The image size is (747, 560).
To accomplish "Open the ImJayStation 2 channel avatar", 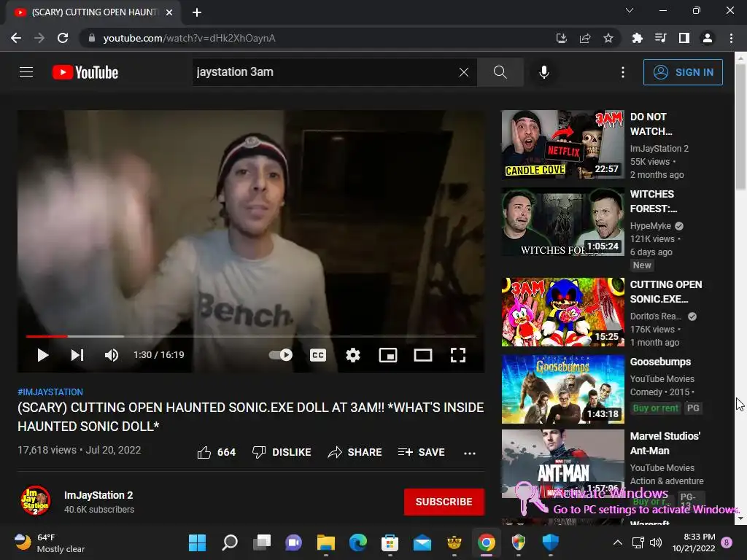I will (x=35, y=500).
